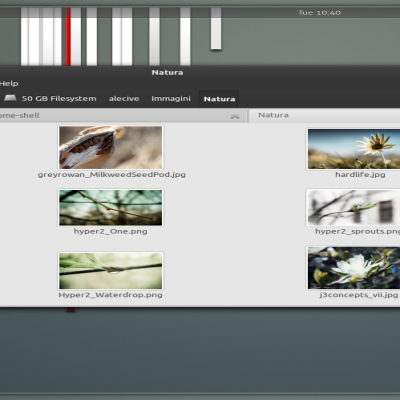Click the hyper2_One.png file name label
The height and width of the screenshot is (400, 400).
click(110, 231)
